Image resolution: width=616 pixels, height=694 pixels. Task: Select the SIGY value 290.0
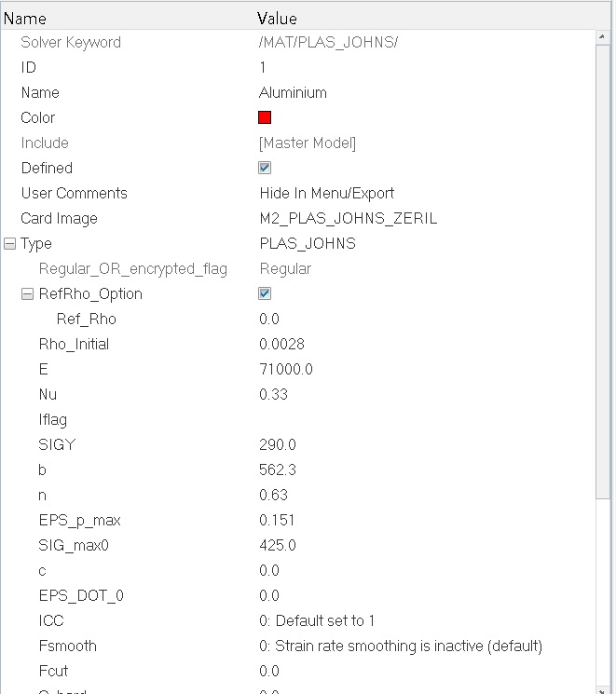tap(277, 444)
